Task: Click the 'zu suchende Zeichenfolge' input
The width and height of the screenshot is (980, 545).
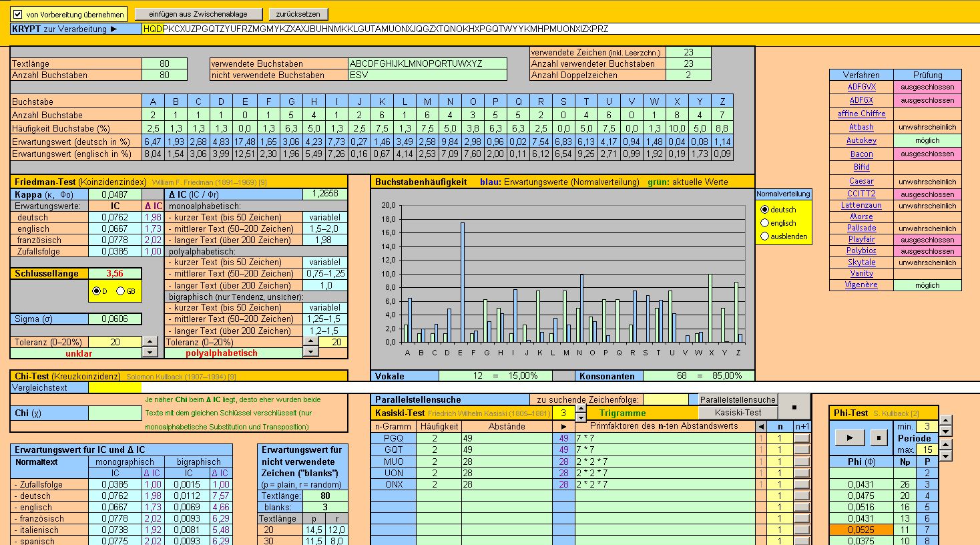Action: pos(666,399)
